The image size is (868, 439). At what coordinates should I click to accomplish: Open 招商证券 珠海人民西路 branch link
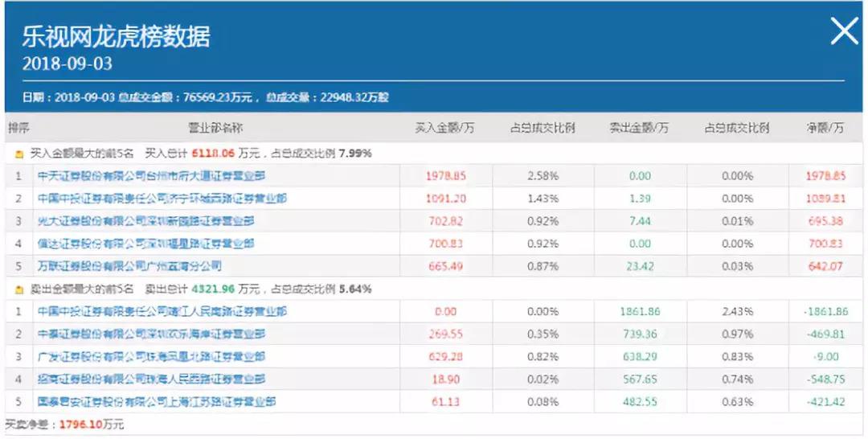click(x=151, y=379)
